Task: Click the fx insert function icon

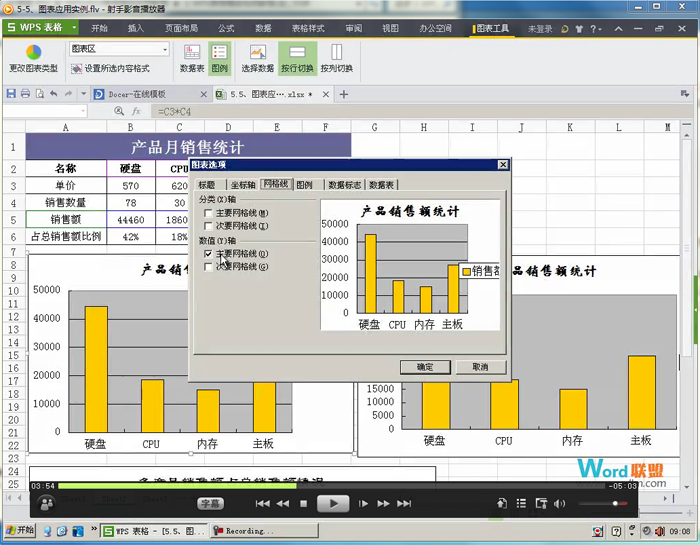Action: tap(136, 111)
